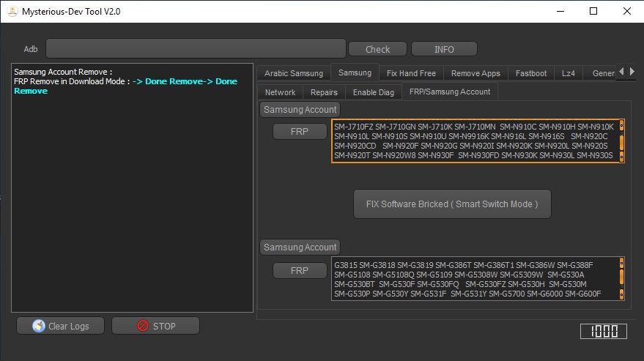Switch to the Arabic Samsung tab
The height and width of the screenshot is (361, 644).
click(x=294, y=73)
